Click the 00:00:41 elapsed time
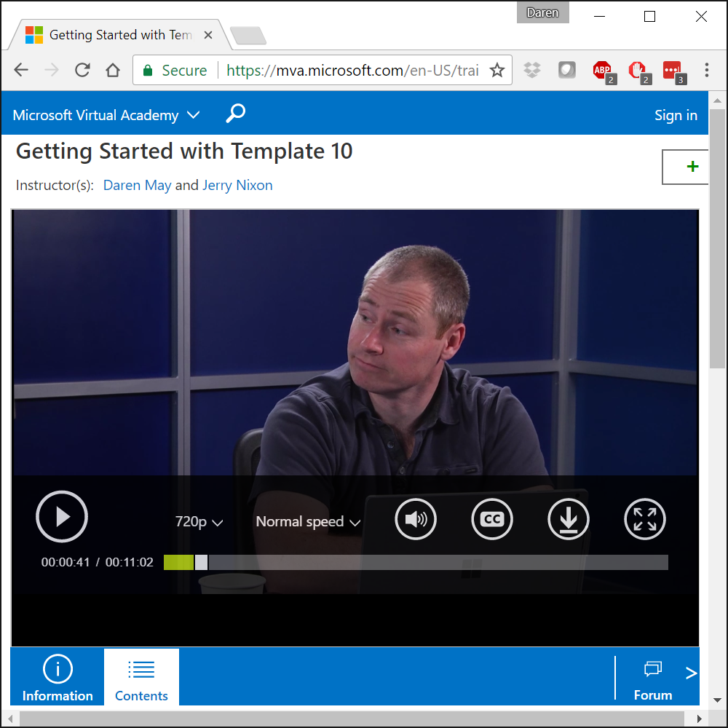The width and height of the screenshot is (728, 728). [66, 562]
